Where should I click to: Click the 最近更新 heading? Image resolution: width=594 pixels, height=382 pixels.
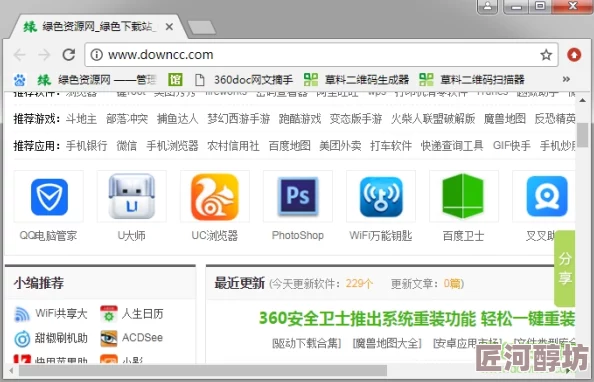tap(239, 283)
